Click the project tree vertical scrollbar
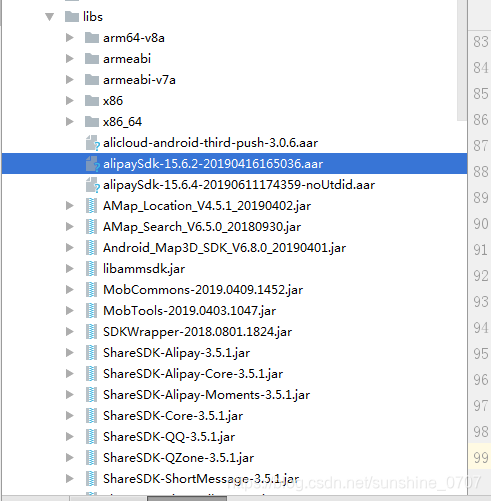This screenshot has height=501, width=491. pos(462,60)
